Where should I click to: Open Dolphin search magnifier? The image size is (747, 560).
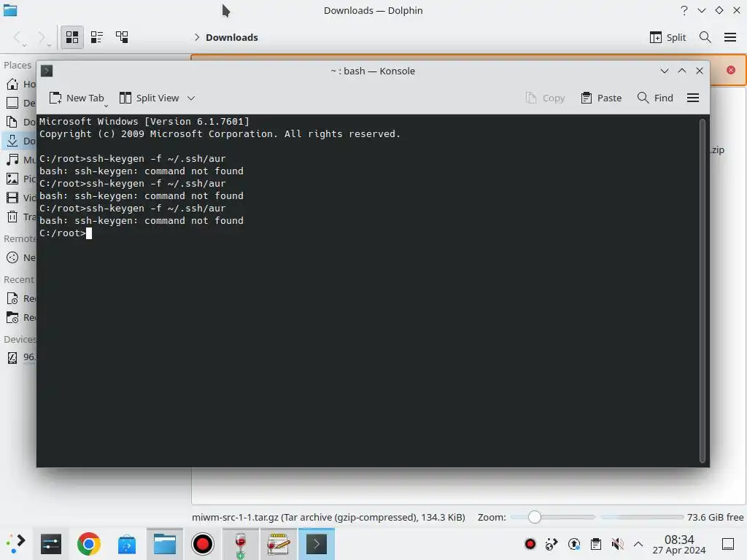(705, 37)
